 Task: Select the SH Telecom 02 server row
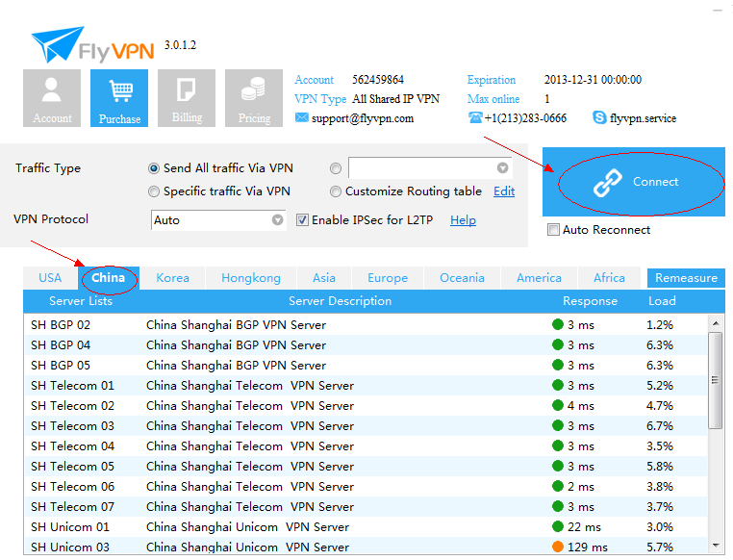[366, 405]
